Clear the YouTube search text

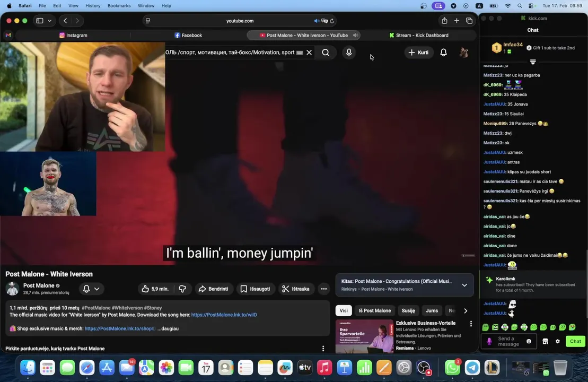(309, 53)
